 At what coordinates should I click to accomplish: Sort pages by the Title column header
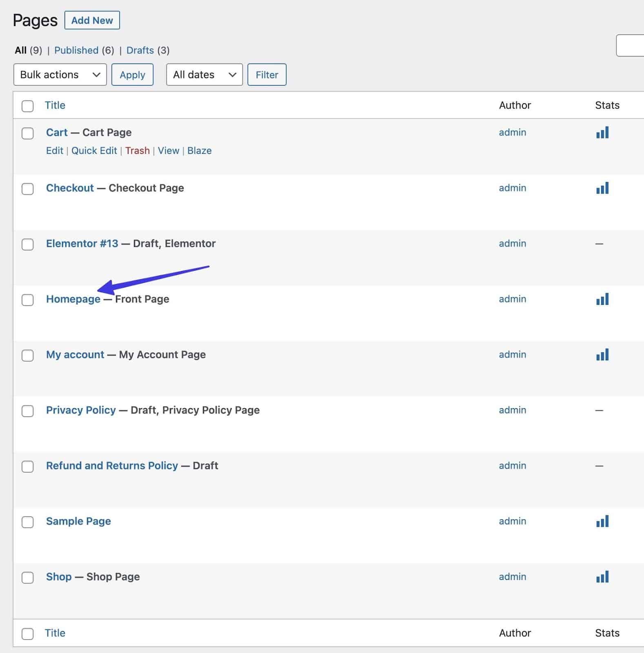(55, 105)
